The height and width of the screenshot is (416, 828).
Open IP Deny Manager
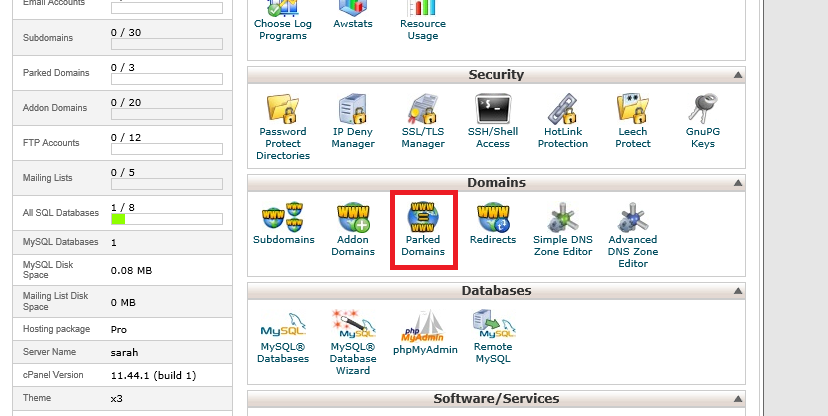coord(353,109)
